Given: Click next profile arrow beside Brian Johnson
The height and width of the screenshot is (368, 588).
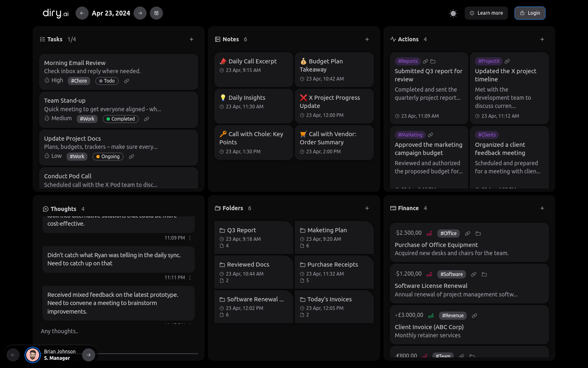Looking at the screenshot, I should (89, 355).
